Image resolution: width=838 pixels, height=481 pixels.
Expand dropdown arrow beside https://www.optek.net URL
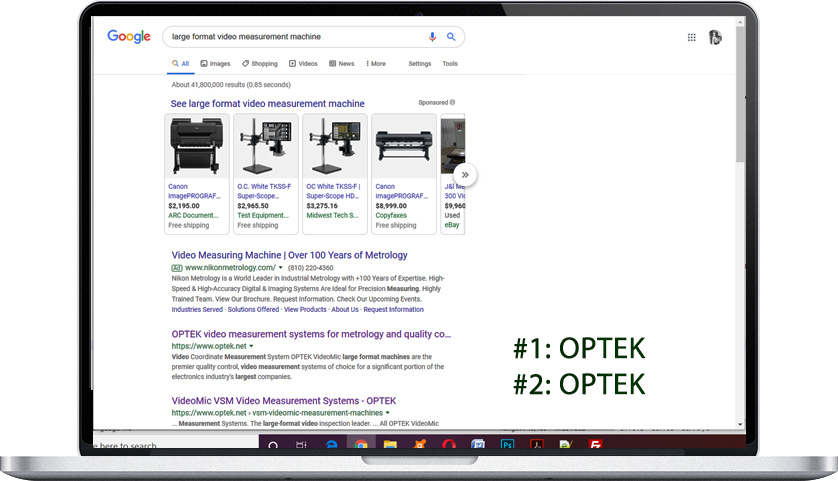click(251, 346)
